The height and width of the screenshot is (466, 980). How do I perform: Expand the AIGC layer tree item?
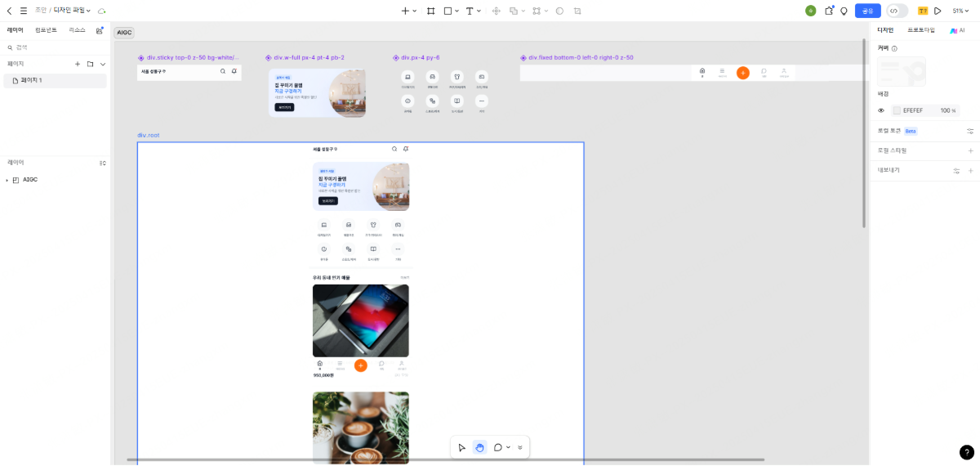coord(7,180)
